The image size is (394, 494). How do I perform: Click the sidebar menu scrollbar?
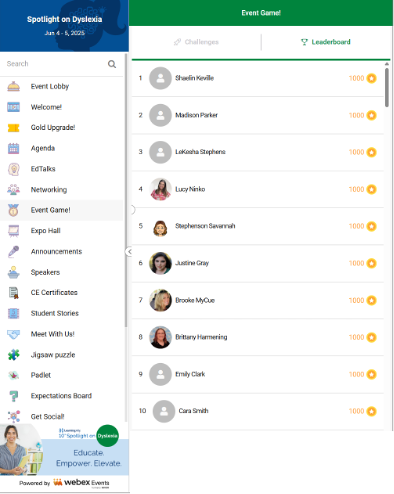(x=126, y=190)
